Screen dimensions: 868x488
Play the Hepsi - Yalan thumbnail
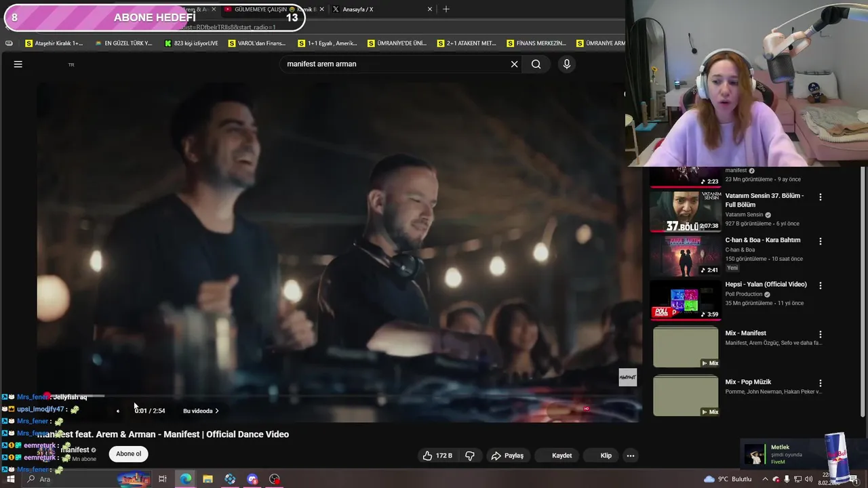(686, 300)
